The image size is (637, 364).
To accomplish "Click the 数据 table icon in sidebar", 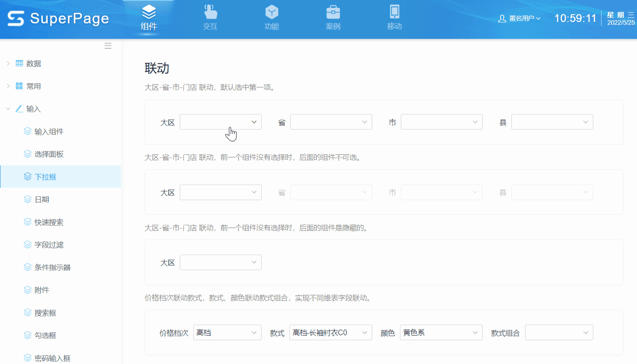I will pos(19,63).
